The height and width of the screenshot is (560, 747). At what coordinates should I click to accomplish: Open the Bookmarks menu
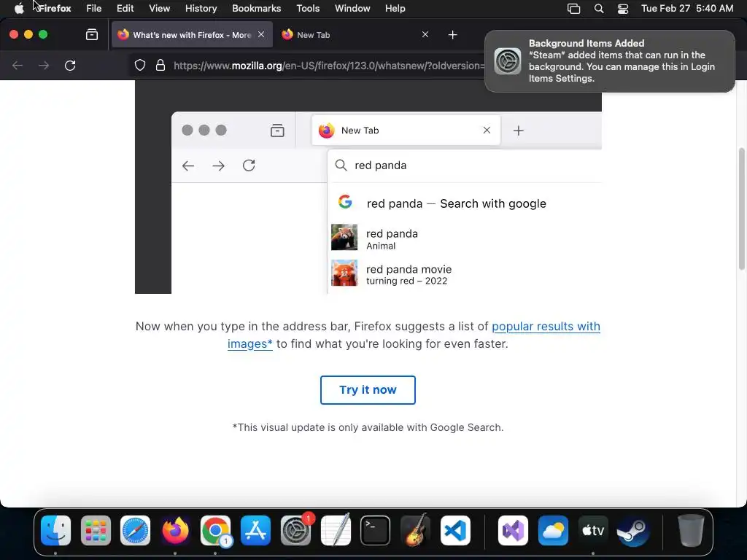[x=256, y=9]
